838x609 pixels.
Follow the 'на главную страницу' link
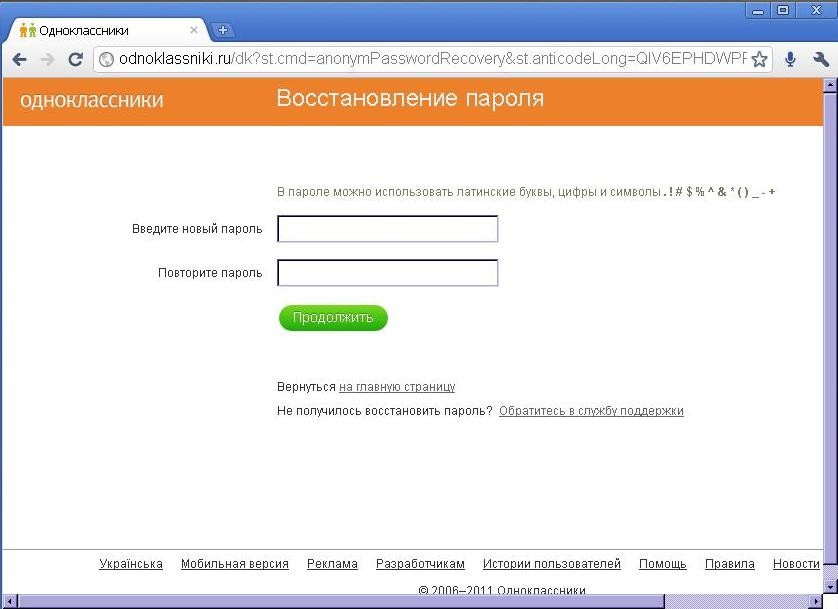(x=397, y=387)
